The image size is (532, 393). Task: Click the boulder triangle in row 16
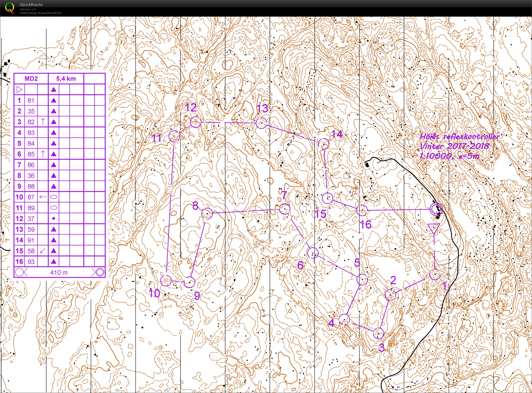54,262
